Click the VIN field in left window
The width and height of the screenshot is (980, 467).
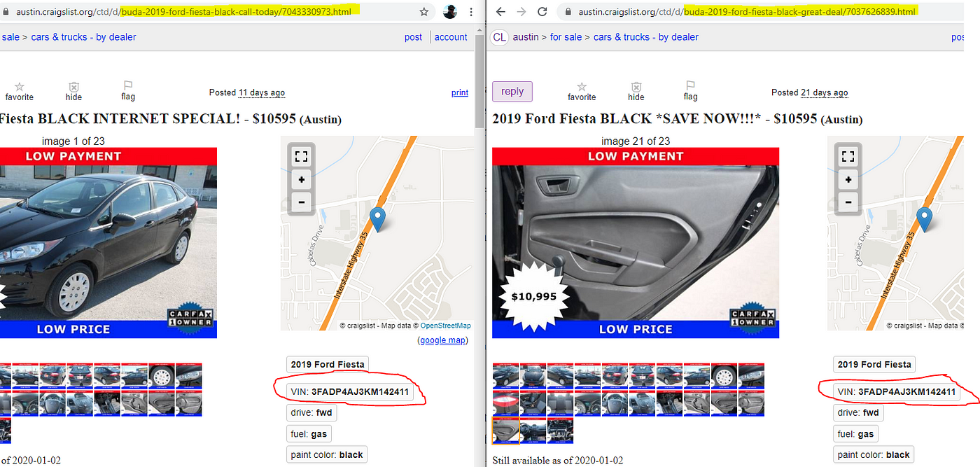coord(351,392)
